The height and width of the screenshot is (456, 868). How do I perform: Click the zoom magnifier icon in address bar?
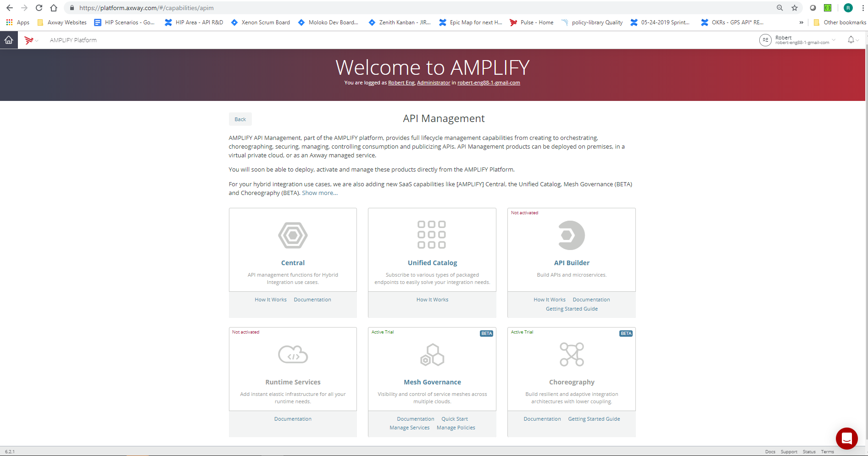pos(779,8)
